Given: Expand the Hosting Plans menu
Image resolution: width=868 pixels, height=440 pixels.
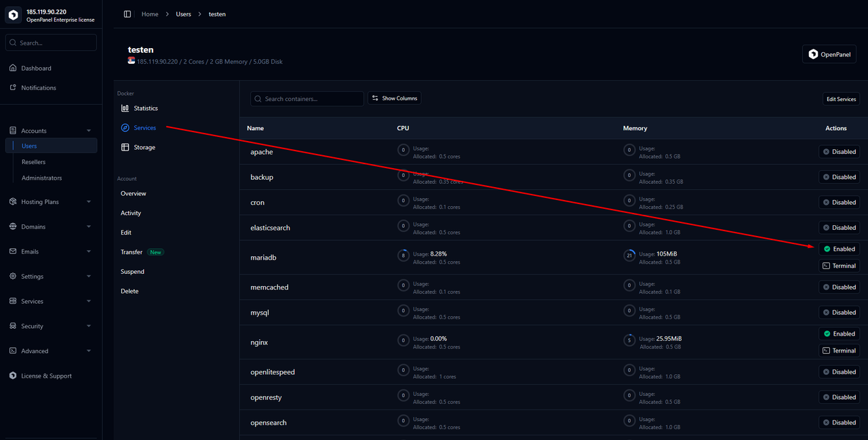Looking at the screenshot, I should (51, 202).
